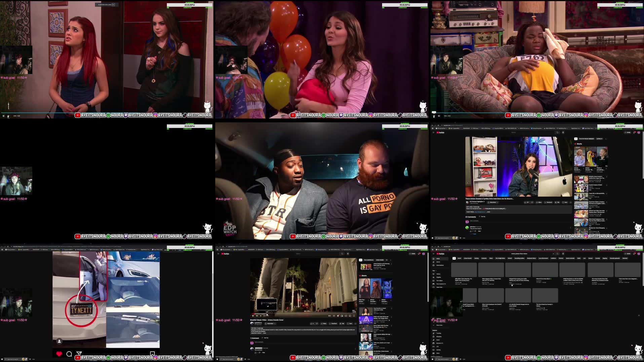Click Download under the Breathin' Music Video

point(333,324)
